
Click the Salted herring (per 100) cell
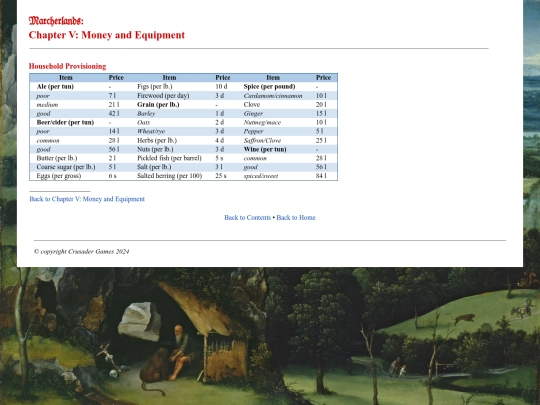pyautogui.click(x=169, y=176)
